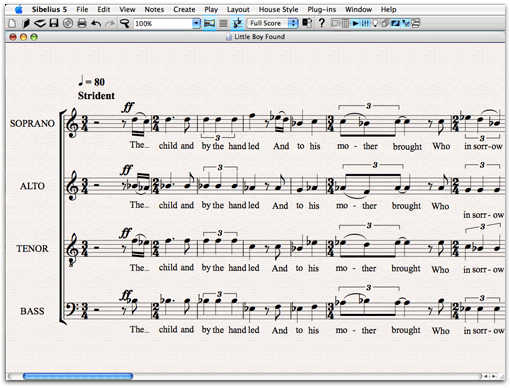Image resolution: width=510 pixels, height=388 pixels.
Task: Open the View menu
Action: pyautogui.click(x=127, y=9)
